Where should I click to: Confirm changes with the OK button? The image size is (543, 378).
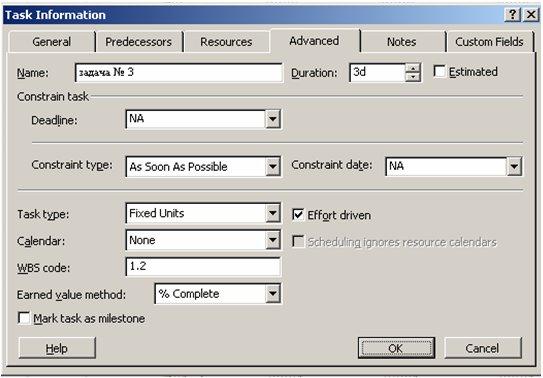tap(396, 348)
